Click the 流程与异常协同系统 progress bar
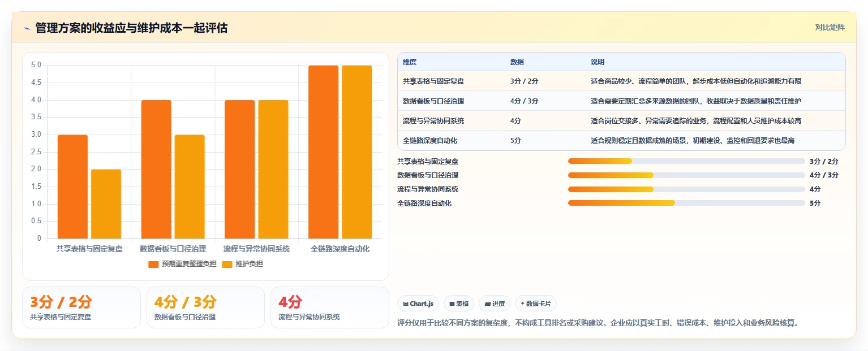Image resolution: width=868 pixels, height=351 pixels. [686, 189]
